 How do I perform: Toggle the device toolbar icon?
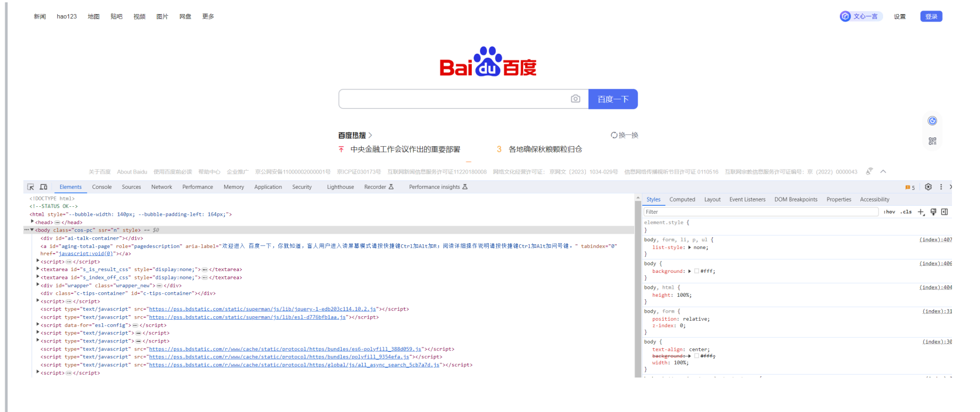[43, 187]
